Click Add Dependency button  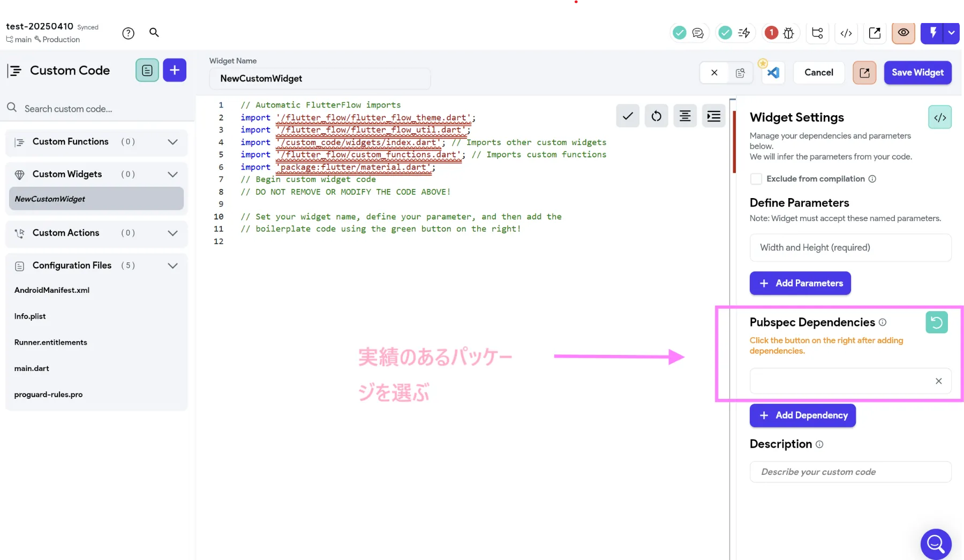[803, 415]
